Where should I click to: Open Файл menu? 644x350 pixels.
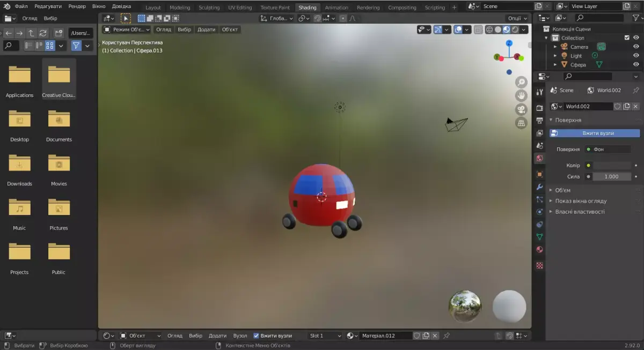click(21, 6)
